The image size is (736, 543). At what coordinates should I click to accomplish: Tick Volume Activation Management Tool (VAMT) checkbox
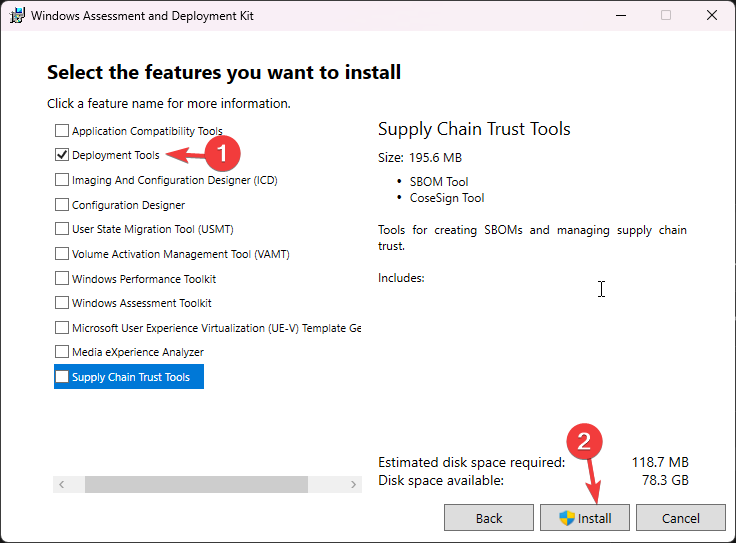[62, 253]
